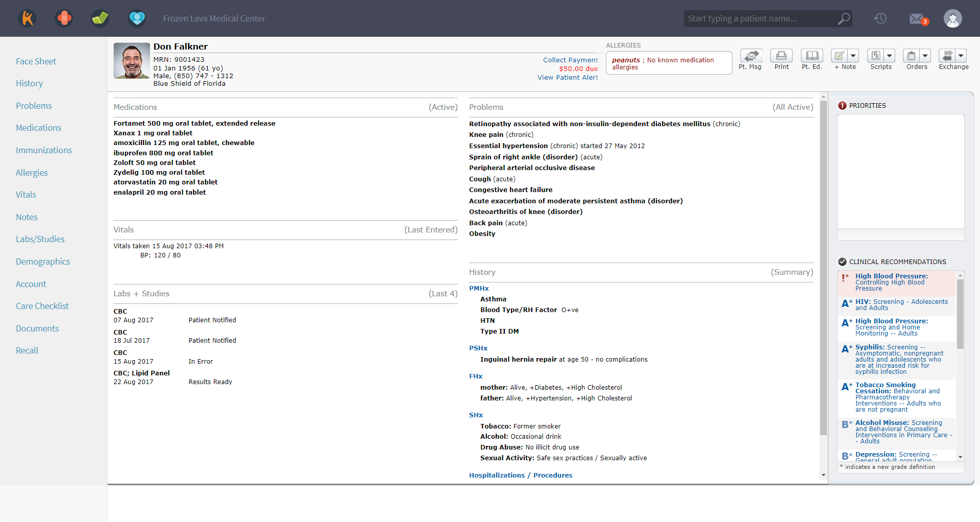Expand the Exchange dropdown arrow
Viewport: 980px width, 522px height.
(x=961, y=56)
